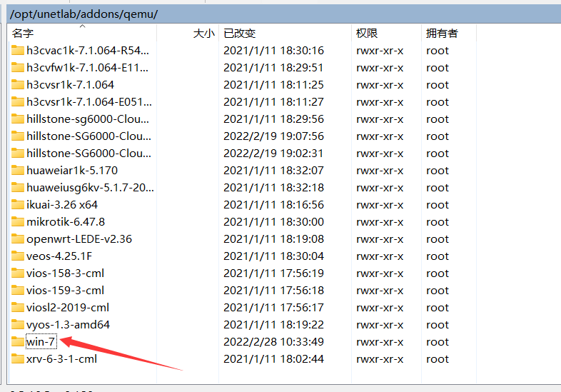Screen dimensions: 561x392
Task: Click folder icon beside huaweiar1k-5.170
Action: pos(18,171)
